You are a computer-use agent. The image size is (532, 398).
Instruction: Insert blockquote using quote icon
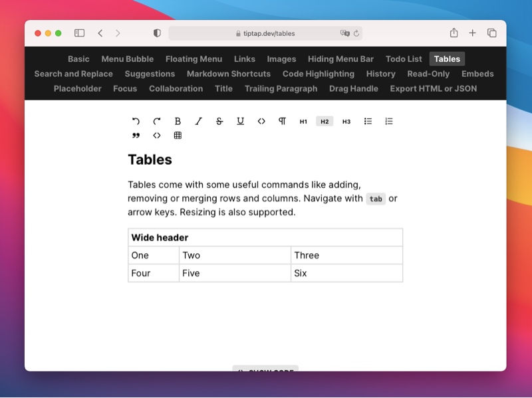[x=136, y=136]
